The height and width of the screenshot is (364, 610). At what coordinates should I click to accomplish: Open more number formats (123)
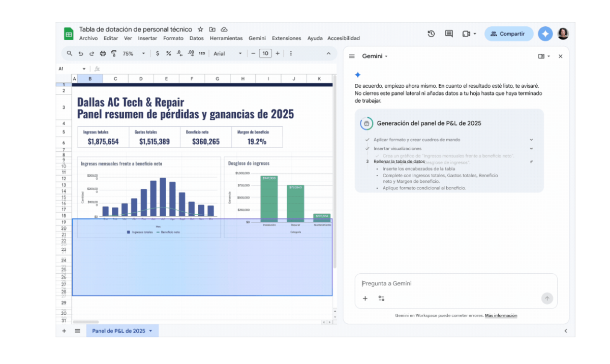point(202,53)
